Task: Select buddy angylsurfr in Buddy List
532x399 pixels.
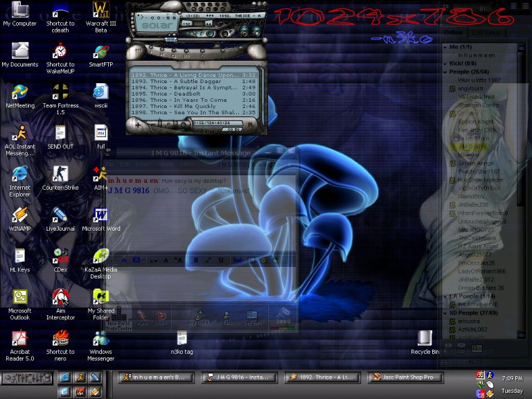Action: (x=470, y=88)
